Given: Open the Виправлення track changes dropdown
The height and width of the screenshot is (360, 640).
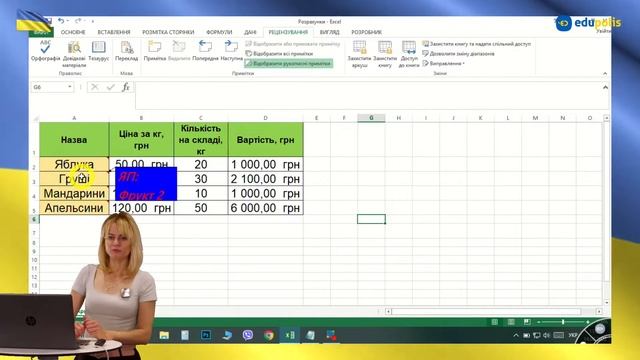Looking at the screenshot, I should 444,63.
